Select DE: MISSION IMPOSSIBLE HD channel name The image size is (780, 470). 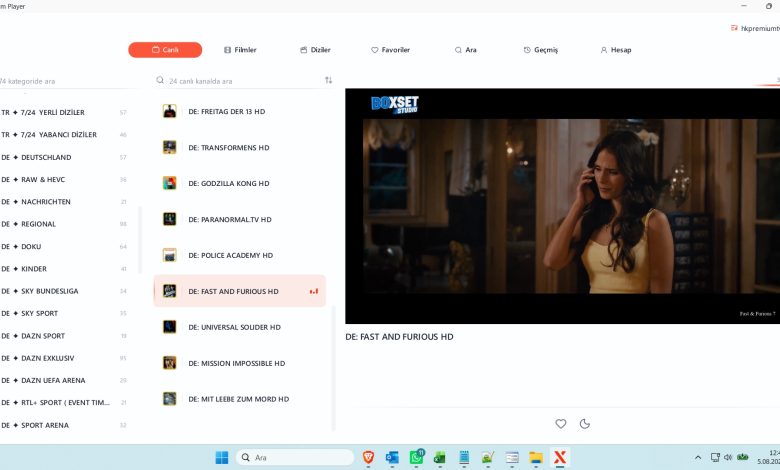click(237, 363)
